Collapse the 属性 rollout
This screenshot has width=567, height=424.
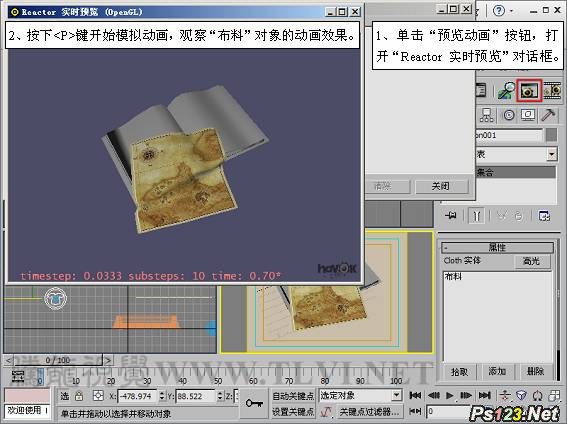pyautogui.click(x=497, y=248)
